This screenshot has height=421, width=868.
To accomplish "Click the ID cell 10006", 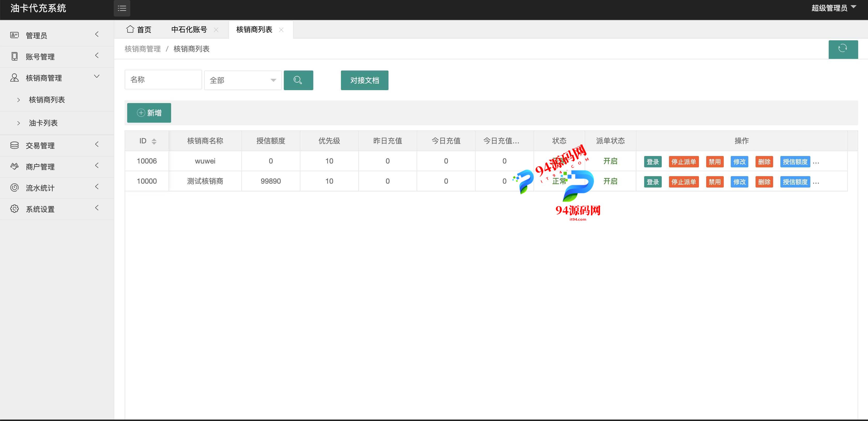I will click(x=147, y=161).
